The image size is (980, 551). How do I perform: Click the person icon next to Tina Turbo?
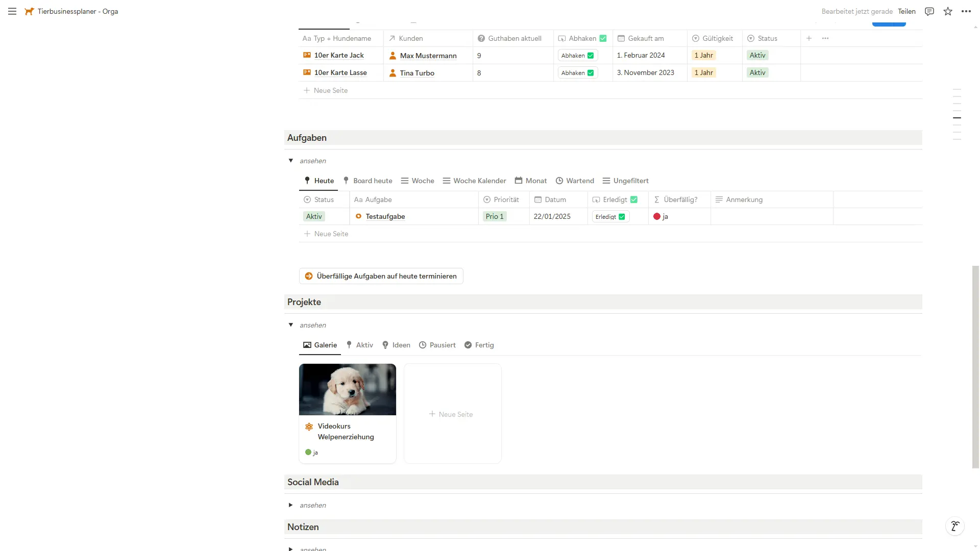click(393, 73)
